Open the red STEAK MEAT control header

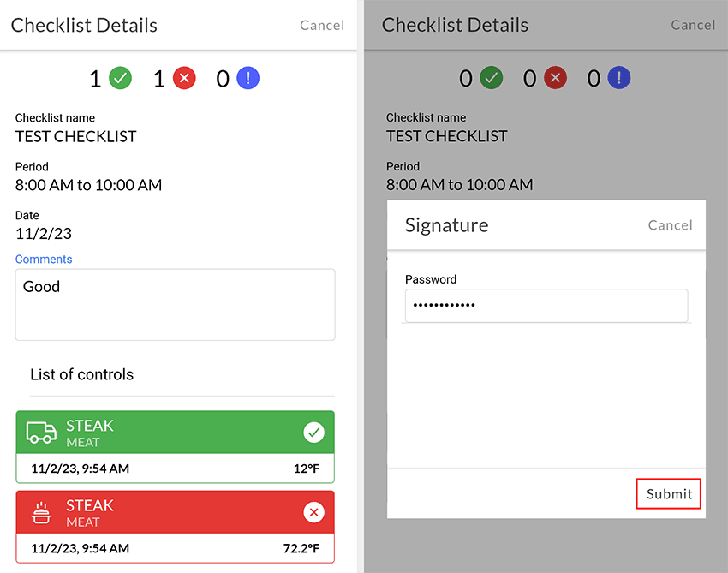tap(175, 512)
